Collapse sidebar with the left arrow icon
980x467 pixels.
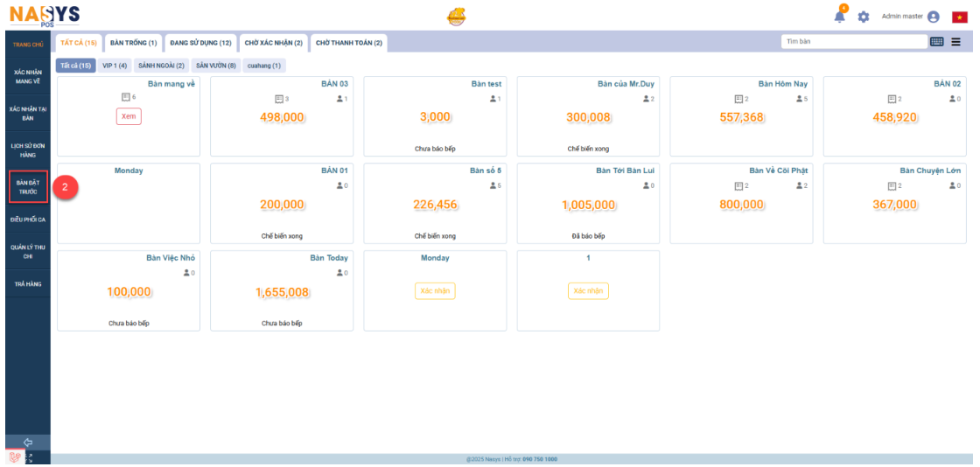point(27,442)
